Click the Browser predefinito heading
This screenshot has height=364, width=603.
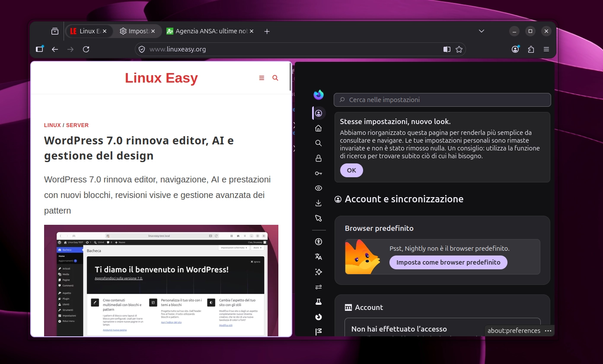tap(379, 228)
